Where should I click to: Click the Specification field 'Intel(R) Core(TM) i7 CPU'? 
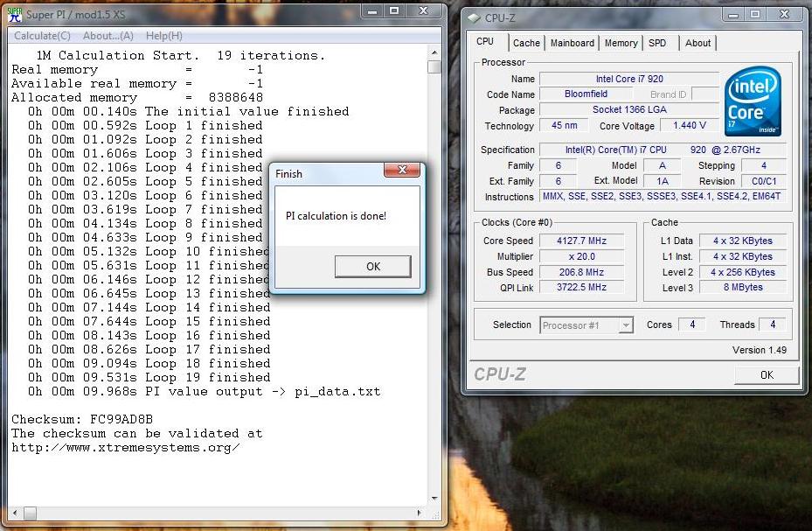pyautogui.click(x=663, y=150)
